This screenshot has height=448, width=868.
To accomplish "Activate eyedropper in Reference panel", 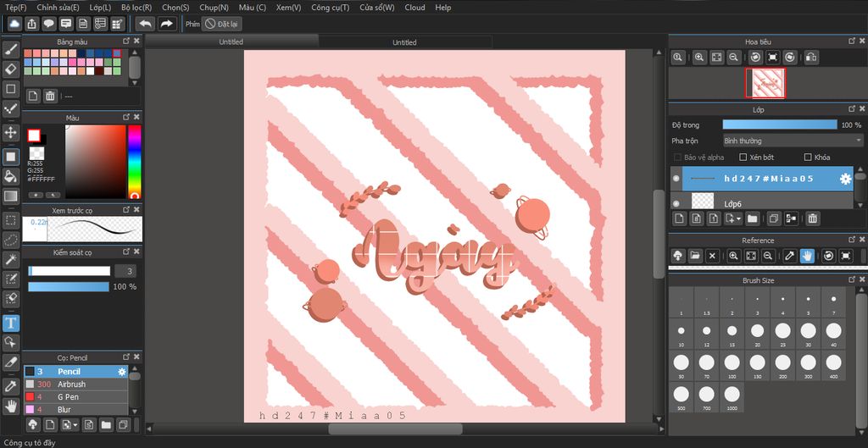I will (790, 256).
